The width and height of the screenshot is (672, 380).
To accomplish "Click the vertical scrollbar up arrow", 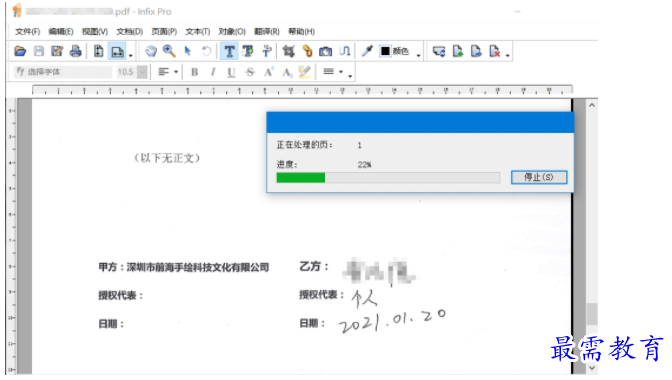I will click(x=592, y=105).
